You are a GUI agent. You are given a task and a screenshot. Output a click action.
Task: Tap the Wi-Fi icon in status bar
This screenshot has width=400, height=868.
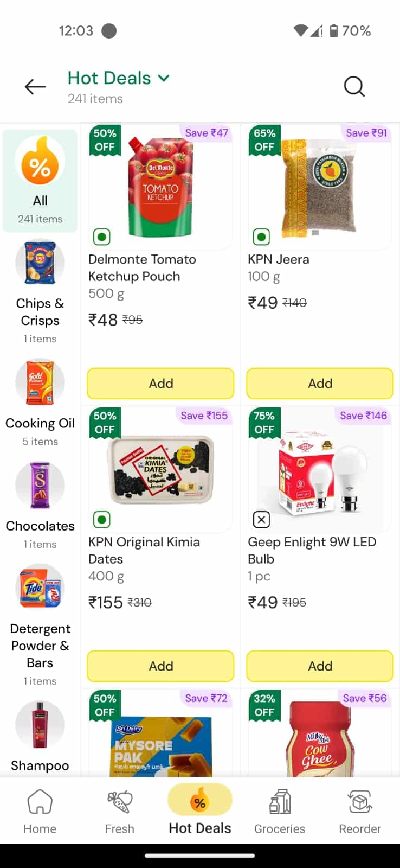301,31
